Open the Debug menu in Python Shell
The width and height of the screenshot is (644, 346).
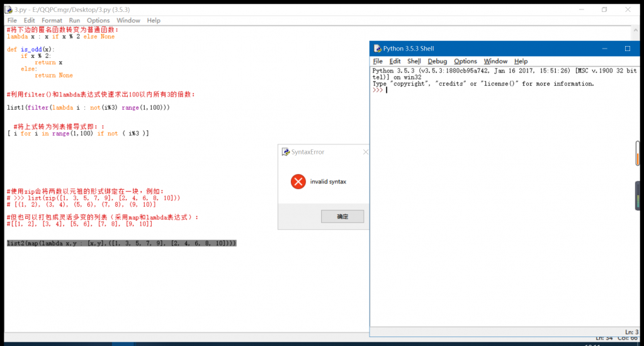point(437,61)
